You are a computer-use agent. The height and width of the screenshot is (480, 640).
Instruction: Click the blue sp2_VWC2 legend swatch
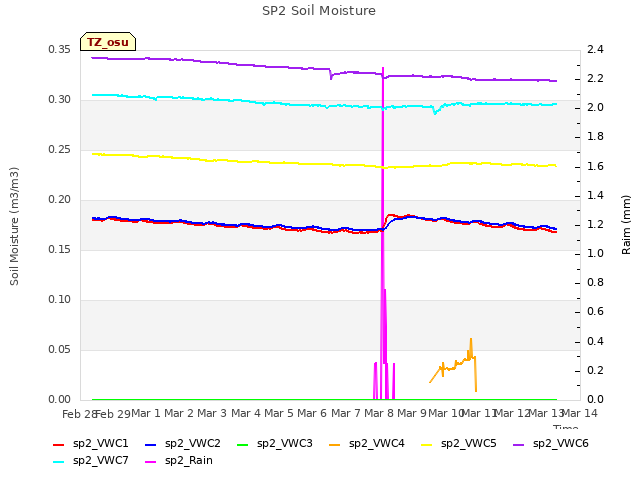(151, 445)
